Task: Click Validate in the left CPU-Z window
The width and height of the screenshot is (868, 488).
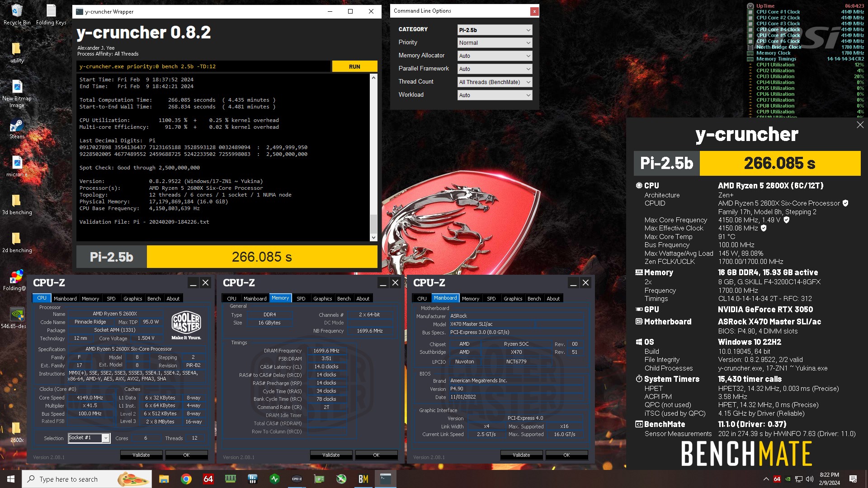Action: [x=141, y=455]
